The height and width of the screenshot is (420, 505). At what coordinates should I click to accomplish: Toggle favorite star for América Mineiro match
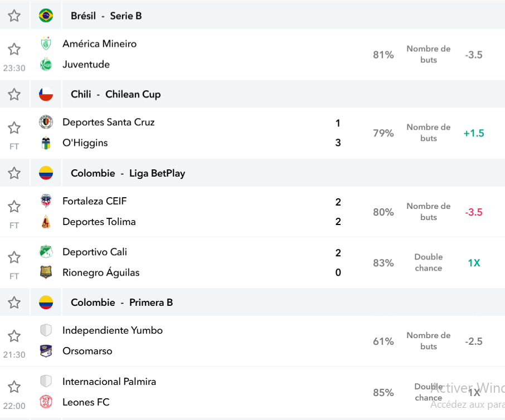tap(14, 49)
